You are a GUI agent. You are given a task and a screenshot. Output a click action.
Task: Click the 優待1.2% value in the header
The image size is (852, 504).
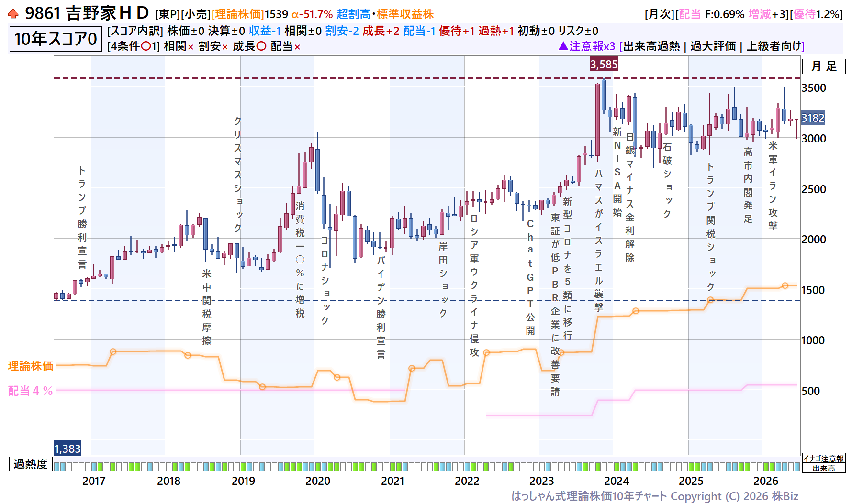tap(815, 14)
